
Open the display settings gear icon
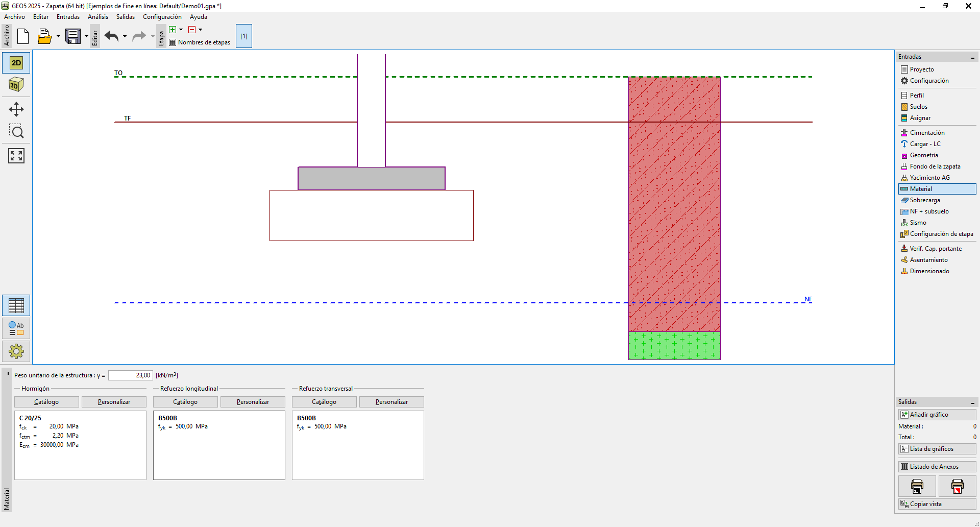(16, 351)
